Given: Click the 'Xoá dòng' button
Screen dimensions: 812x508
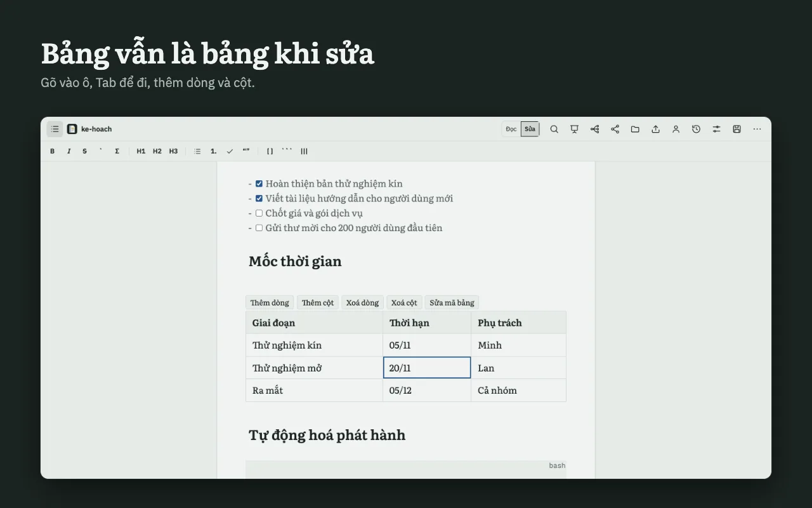Looking at the screenshot, I should [362, 302].
